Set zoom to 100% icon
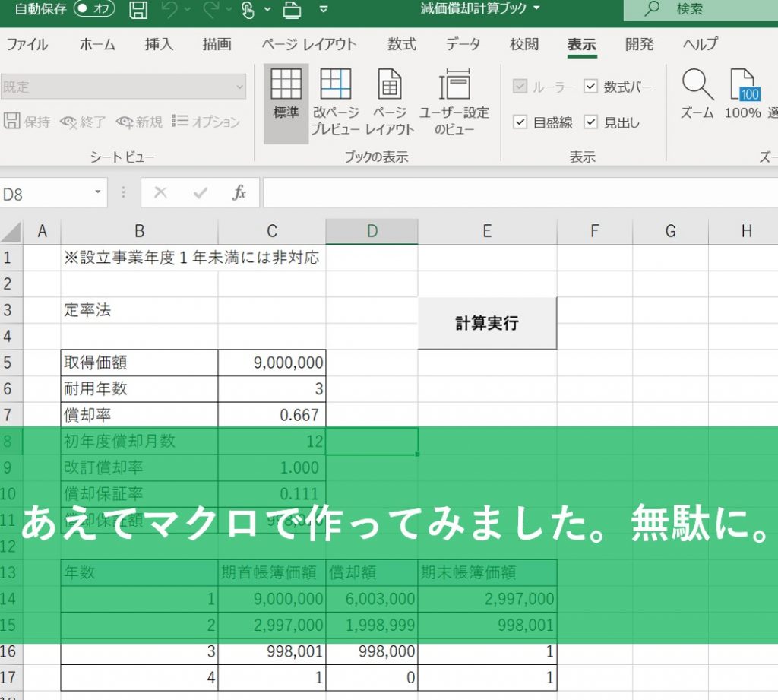Screen dimensions: 778x700 (742, 94)
